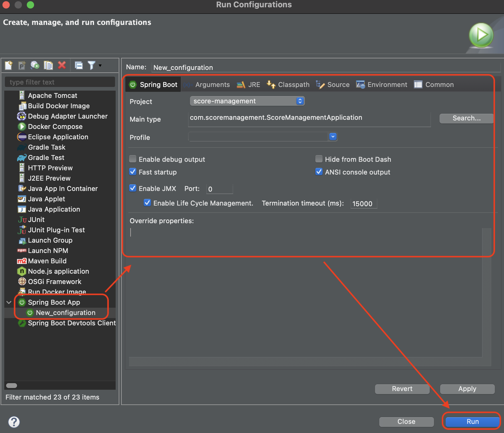This screenshot has height=433, width=504.
Task: Click the Name field New_configuration
Action: coord(326,67)
